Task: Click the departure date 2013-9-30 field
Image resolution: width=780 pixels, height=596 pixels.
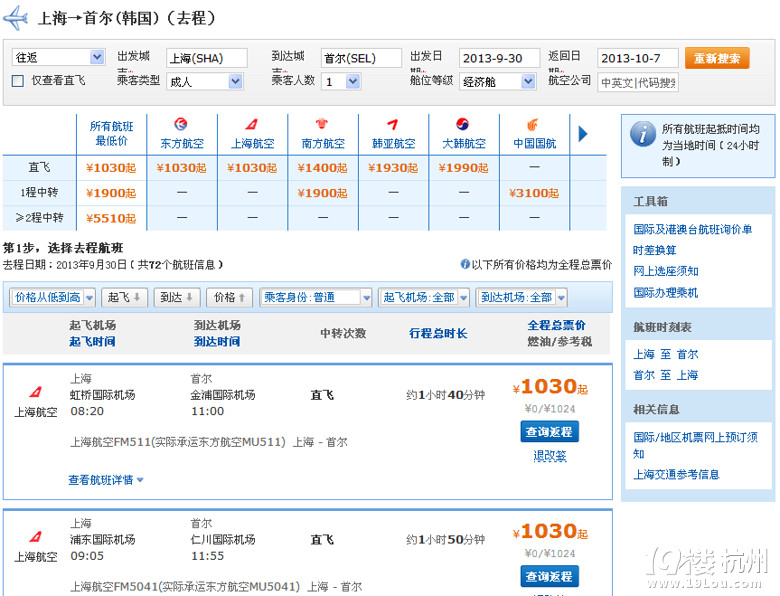Action: point(499,58)
